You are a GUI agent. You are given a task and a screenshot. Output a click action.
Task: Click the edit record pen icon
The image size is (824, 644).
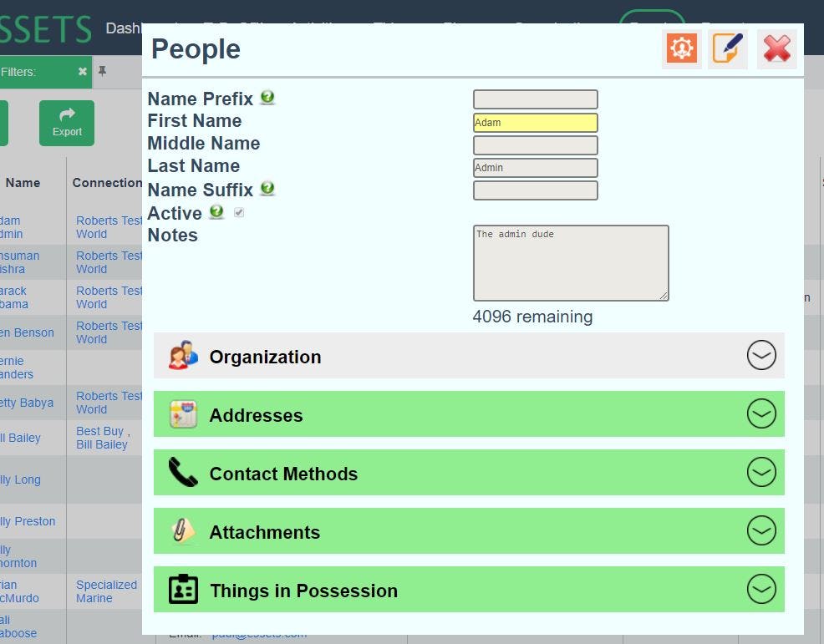click(x=727, y=48)
